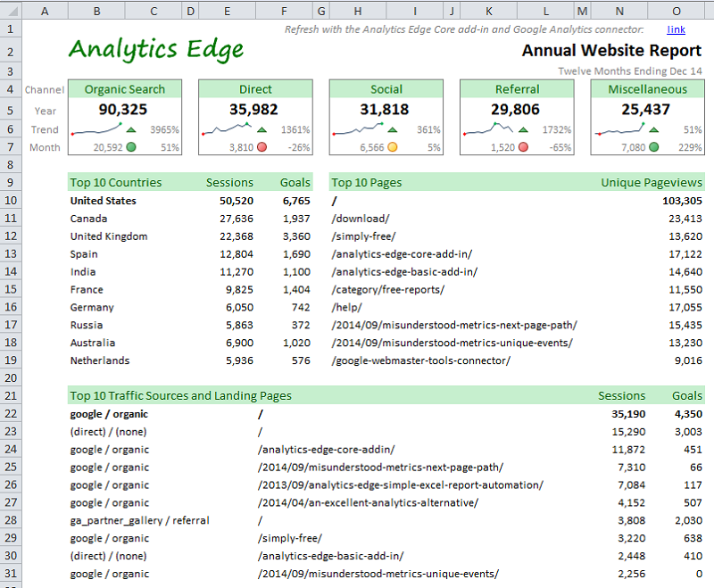
Task: Select the /analytics-edge-core-addin/ landing page cell
Action: click(327, 449)
